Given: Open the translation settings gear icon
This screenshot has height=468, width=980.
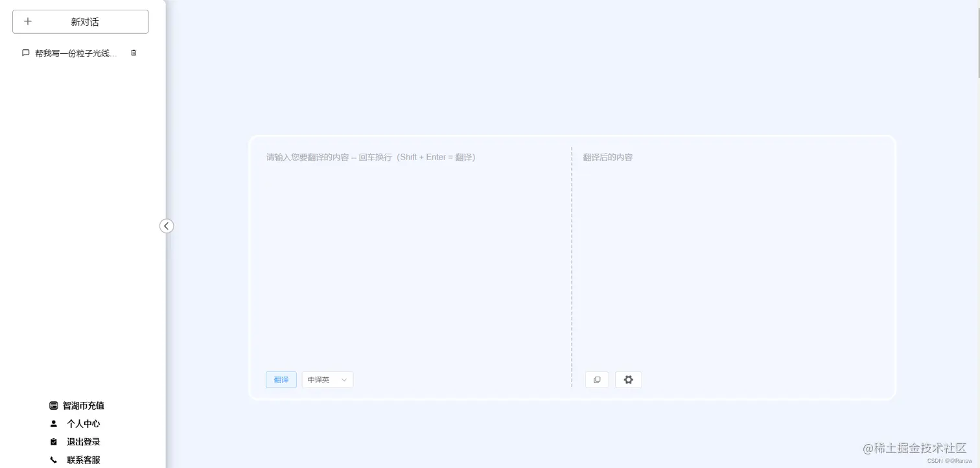Looking at the screenshot, I should point(627,379).
